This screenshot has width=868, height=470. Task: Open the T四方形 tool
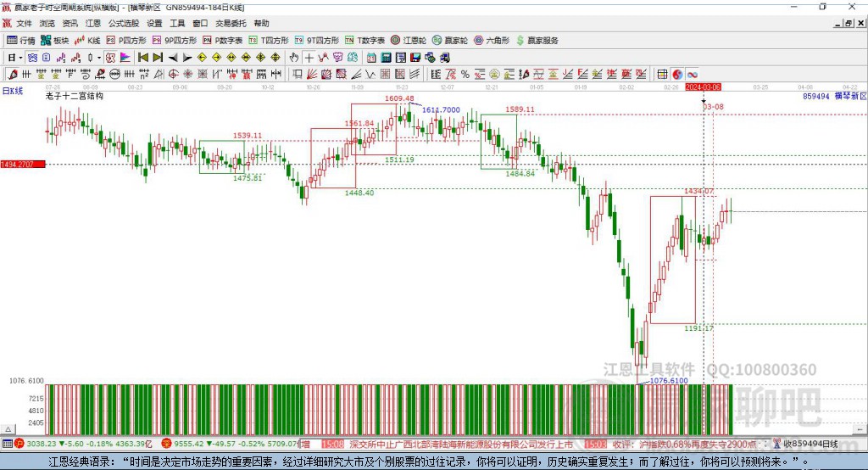coord(269,41)
